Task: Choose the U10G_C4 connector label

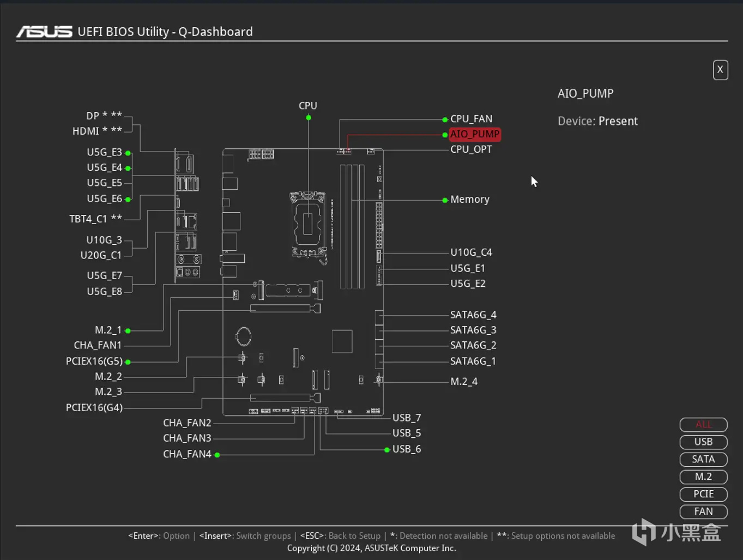Action: click(471, 252)
